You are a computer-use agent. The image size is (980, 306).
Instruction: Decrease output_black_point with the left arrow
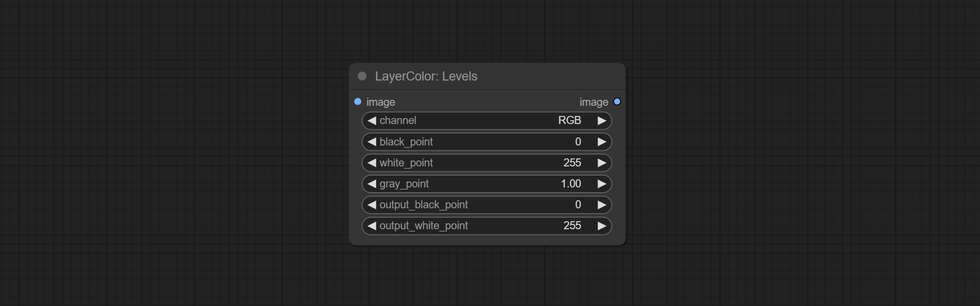click(372, 205)
